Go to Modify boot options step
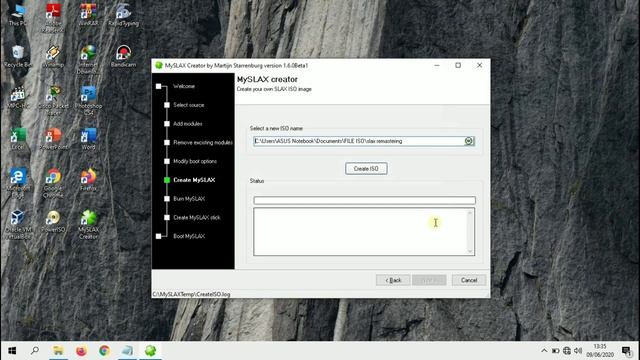This screenshot has width=640, height=360. (x=195, y=161)
